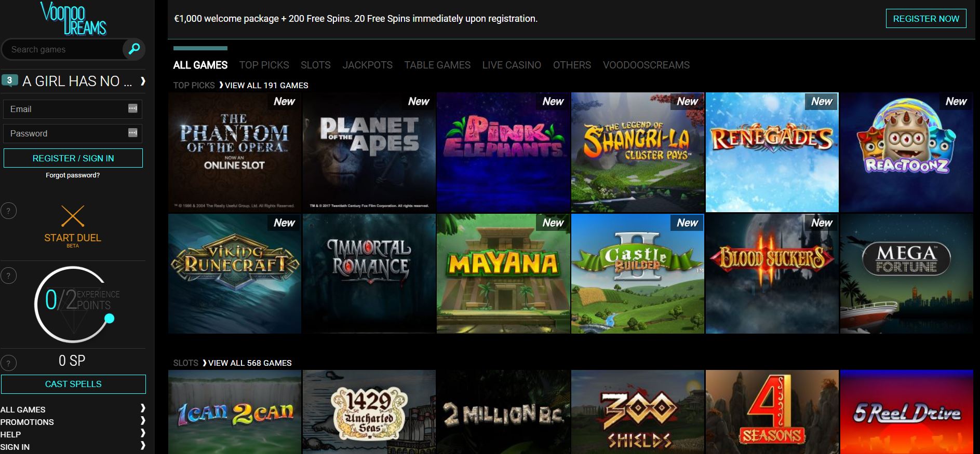Viewport: 980px width, 454px height.
Task: Click the Cast Spells button
Action: 73,384
